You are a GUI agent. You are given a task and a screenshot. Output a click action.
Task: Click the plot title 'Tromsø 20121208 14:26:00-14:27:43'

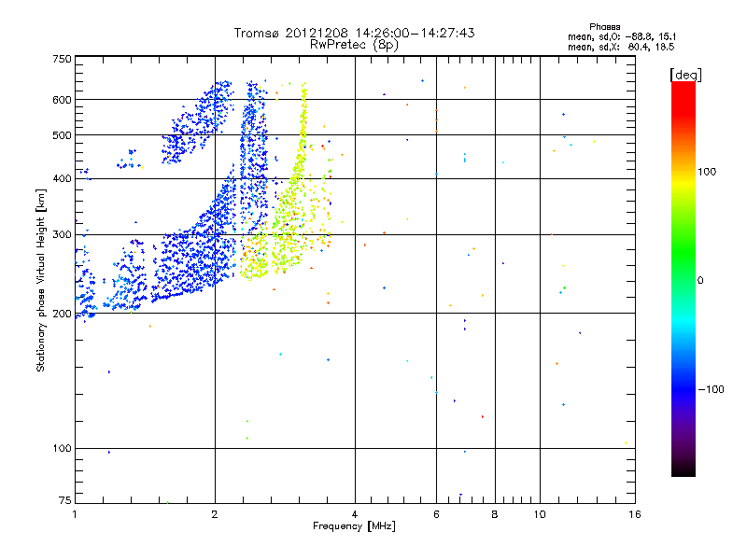[x=354, y=33]
